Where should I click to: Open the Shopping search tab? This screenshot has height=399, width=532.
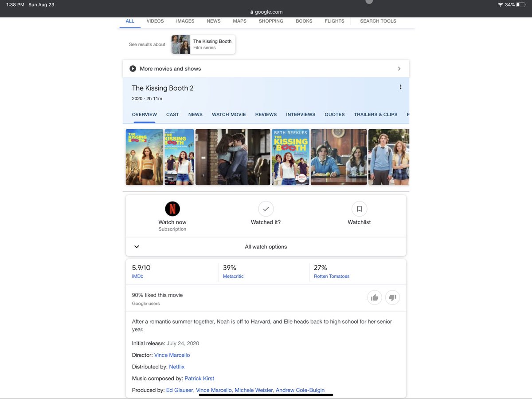pos(271,21)
